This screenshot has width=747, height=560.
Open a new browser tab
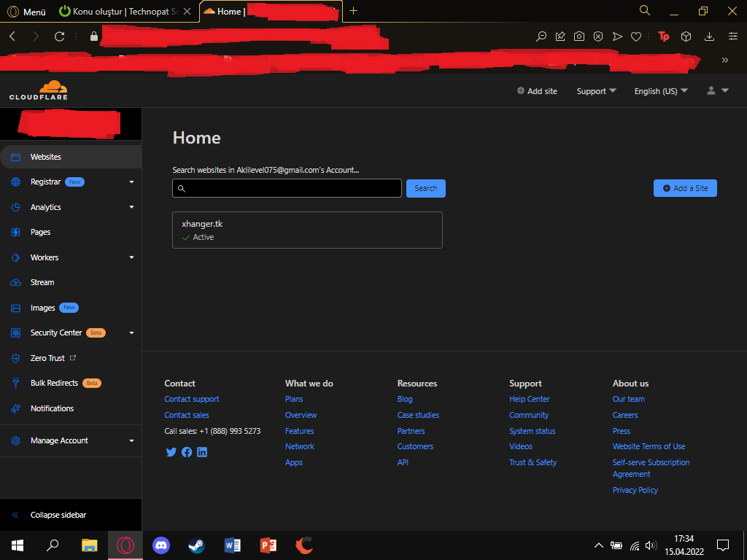tap(353, 11)
